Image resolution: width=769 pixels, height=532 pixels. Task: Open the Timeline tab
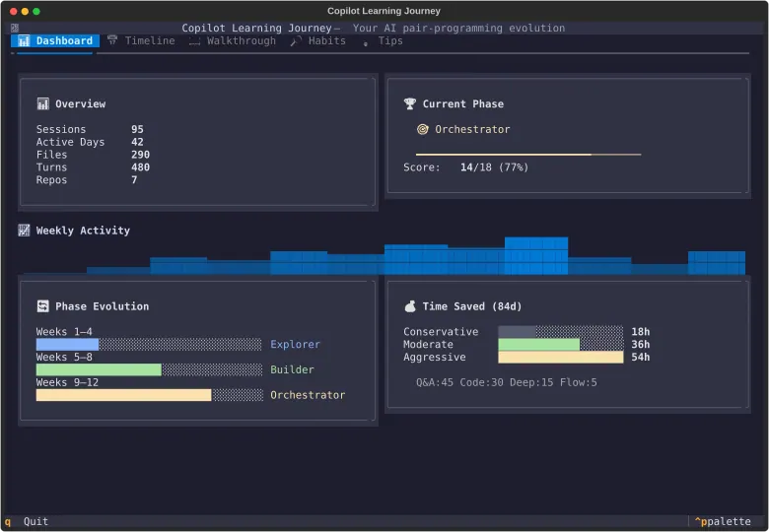pyautogui.click(x=141, y=40)
